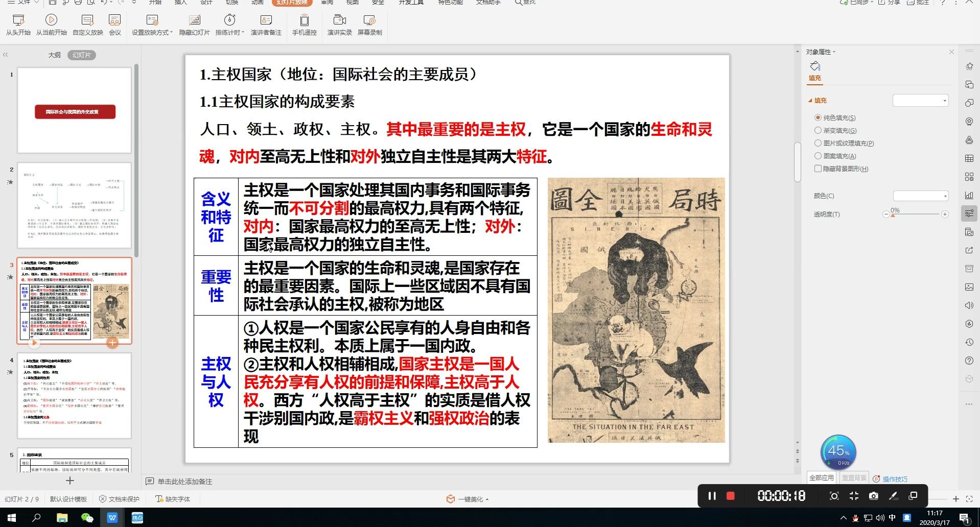Start 屏幕录制 screen recording tool
This screenshot has width=980, height=527.
(369, 25)
